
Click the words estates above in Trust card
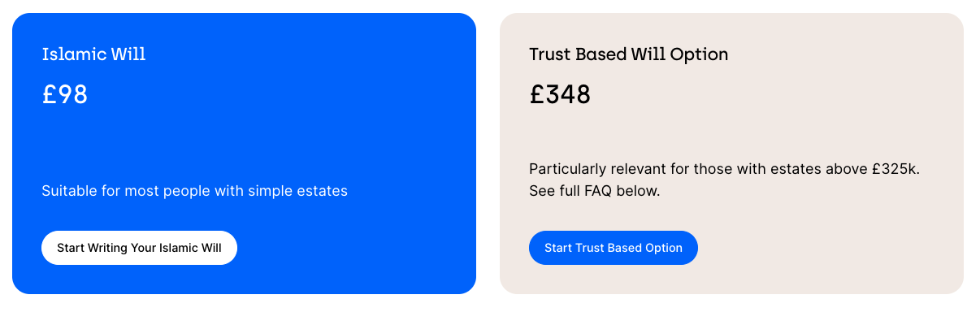pyautogui.click(x=826, y=169)
